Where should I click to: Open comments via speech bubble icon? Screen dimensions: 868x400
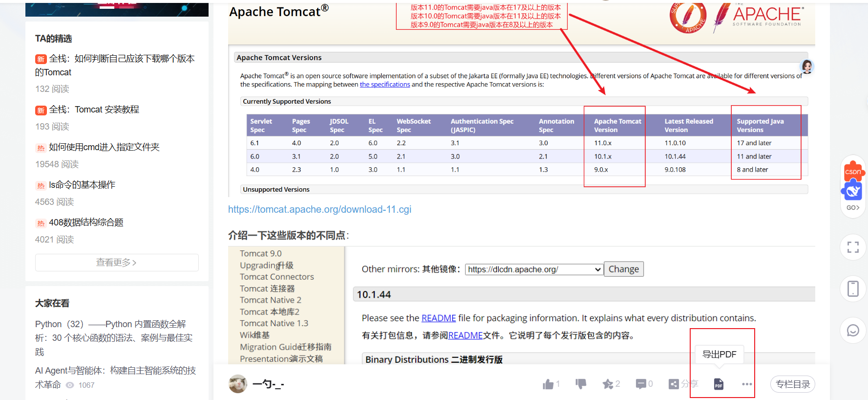click(641, 384)
